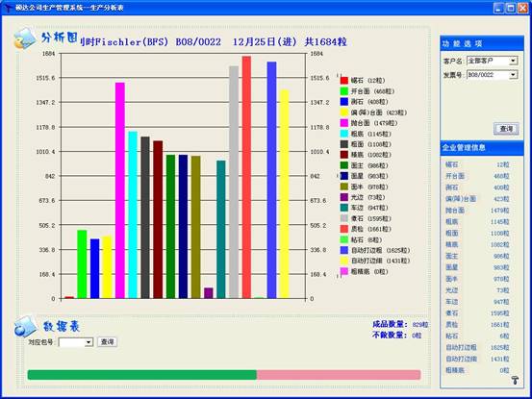
Task: Click the olive legend swatch for 978粒
Action: click(x=344, y=187)
